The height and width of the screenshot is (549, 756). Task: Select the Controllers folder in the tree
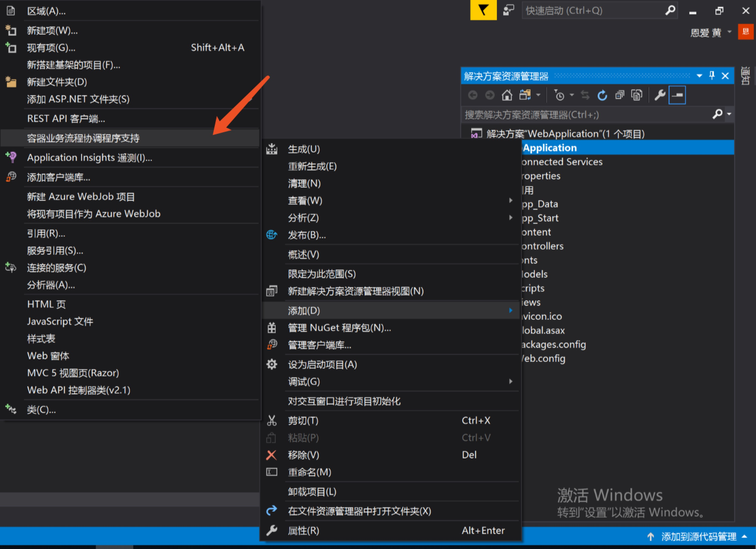[x=542, y=246]
